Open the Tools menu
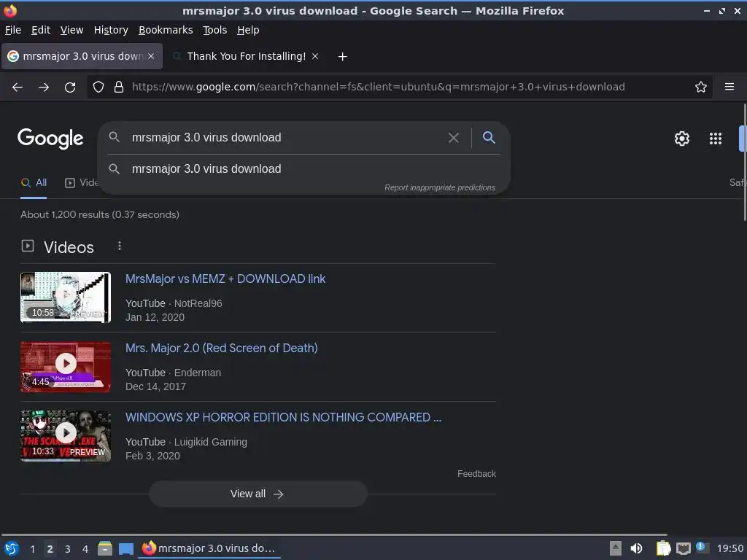 click(x=215, y=30)
